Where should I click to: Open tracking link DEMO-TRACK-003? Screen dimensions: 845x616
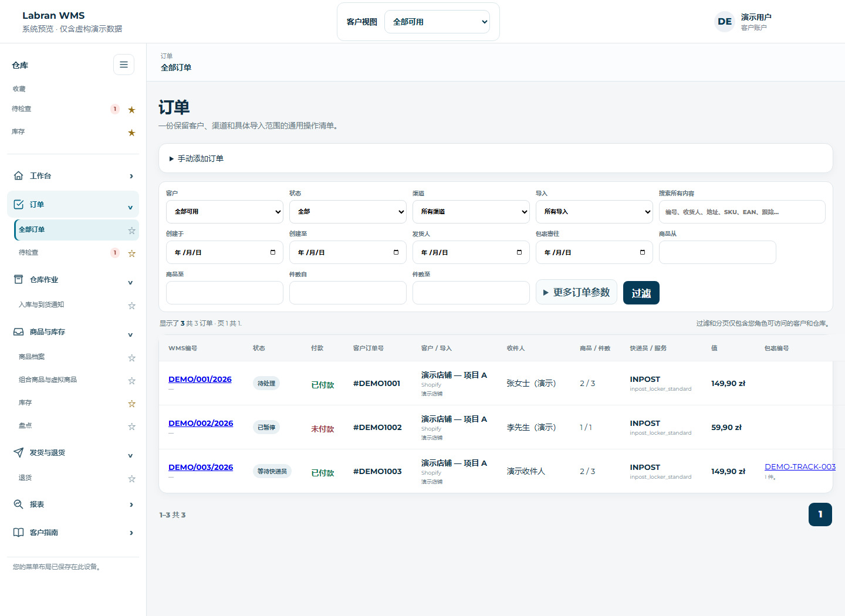(x=800, y=466)
